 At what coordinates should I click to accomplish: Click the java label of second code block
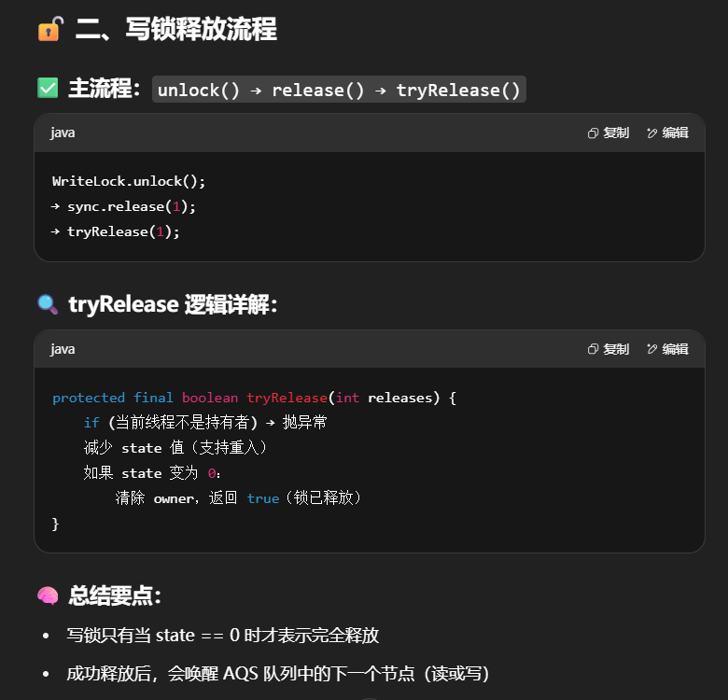click(63, 349)
